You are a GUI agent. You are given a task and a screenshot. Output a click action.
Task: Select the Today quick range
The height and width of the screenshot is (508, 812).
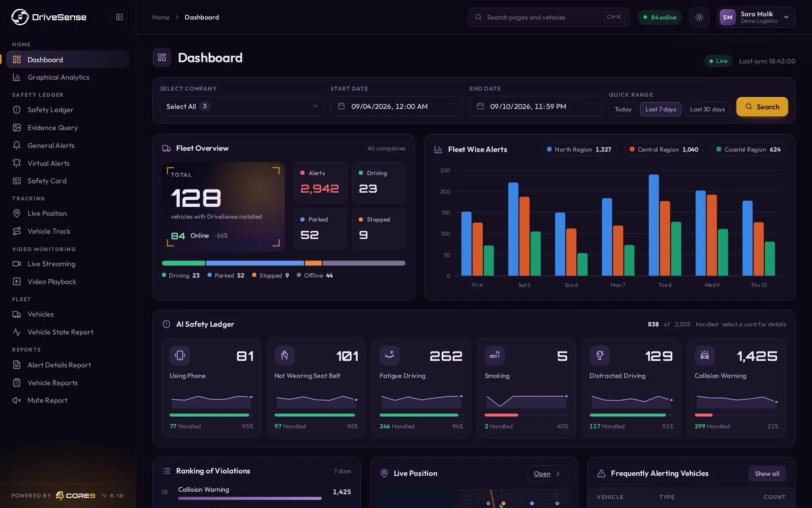(623, 109)
